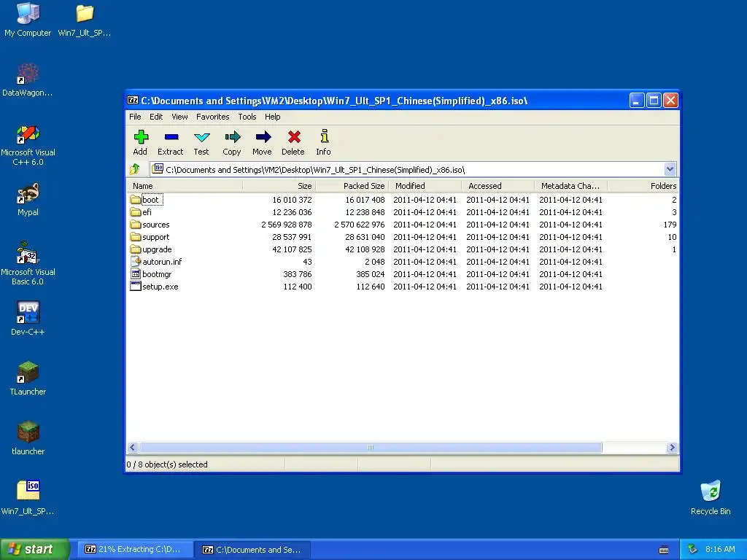747x560 pixels.
Task: Click the red Delete toolbar icon
Action: tap(294, 138)
